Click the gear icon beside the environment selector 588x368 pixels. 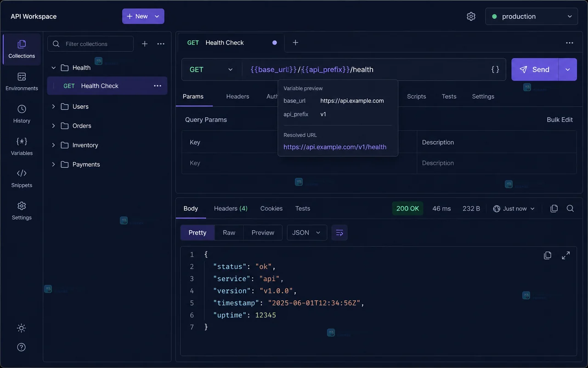(x=471, y=17)
